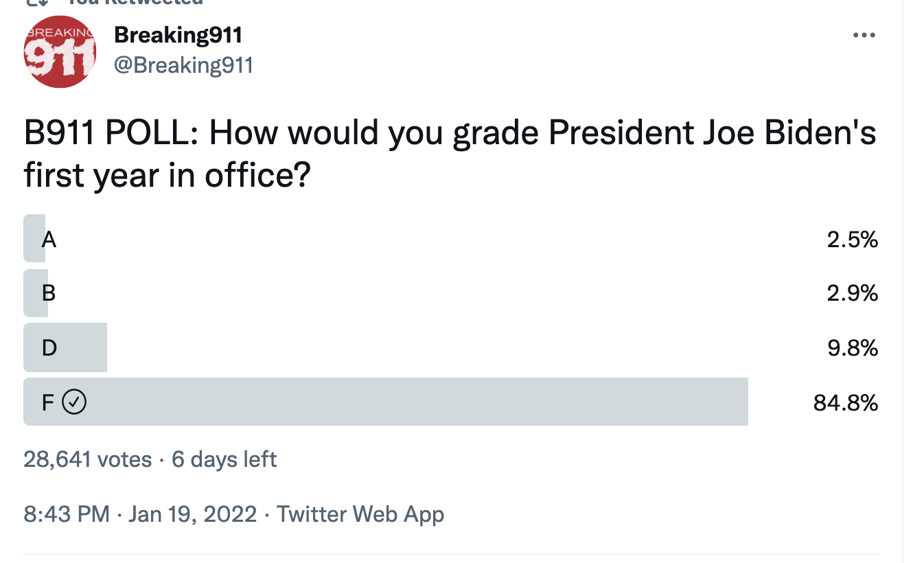The height and width of the screenshot is (563, 924).
Task: Open the tweet's three-dot more menu
Action: pos(864,35)
